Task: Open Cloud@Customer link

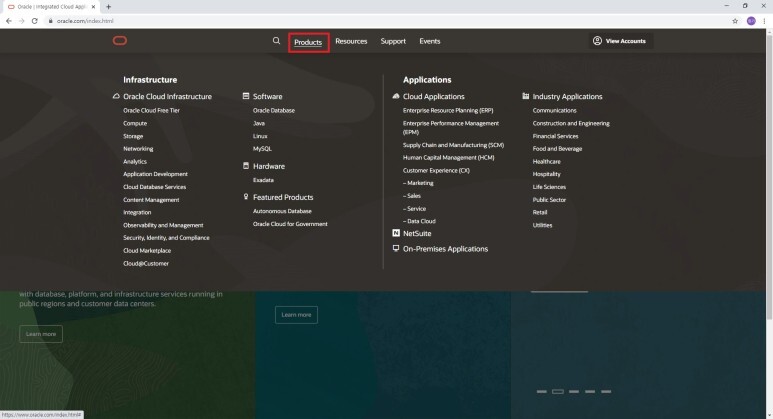Action: (x=146, y=263)
